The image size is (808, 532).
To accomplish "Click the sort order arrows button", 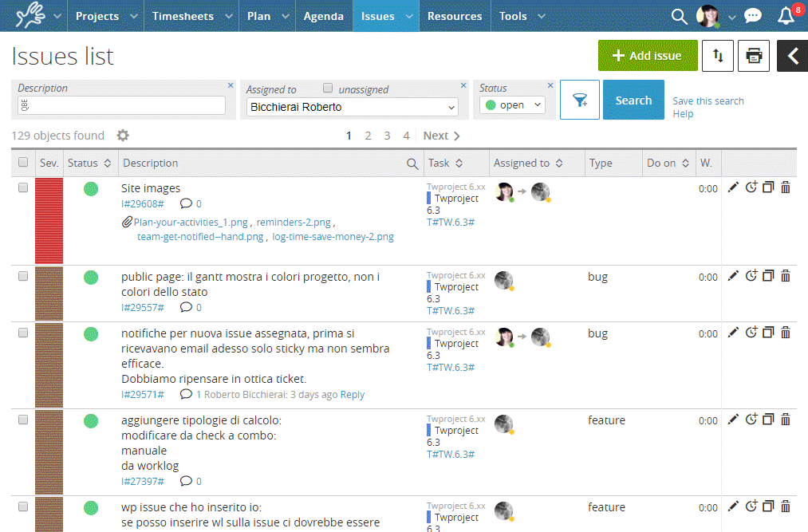I will 718,56.
